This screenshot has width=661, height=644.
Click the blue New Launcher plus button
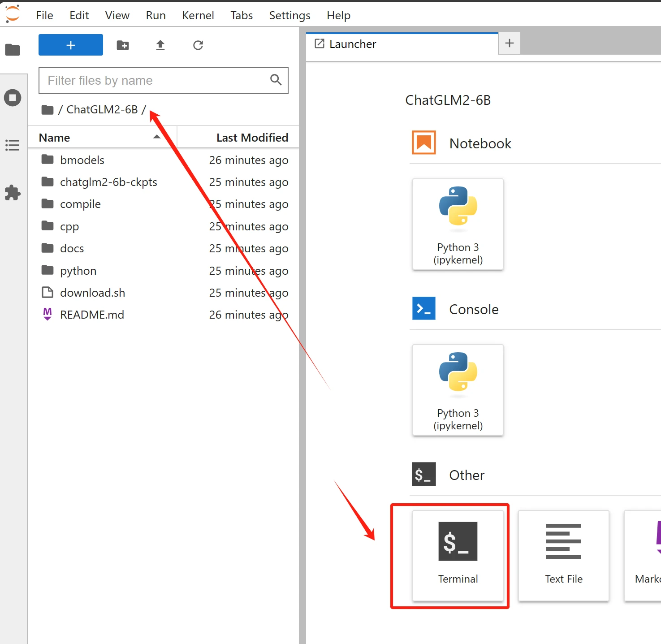[x=71, y=45]
